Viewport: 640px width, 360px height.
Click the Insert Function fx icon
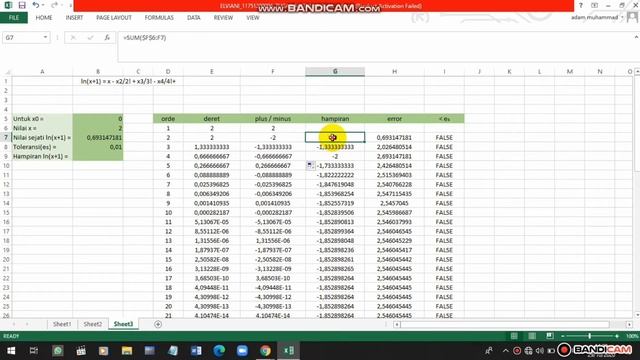click(107, 38)
